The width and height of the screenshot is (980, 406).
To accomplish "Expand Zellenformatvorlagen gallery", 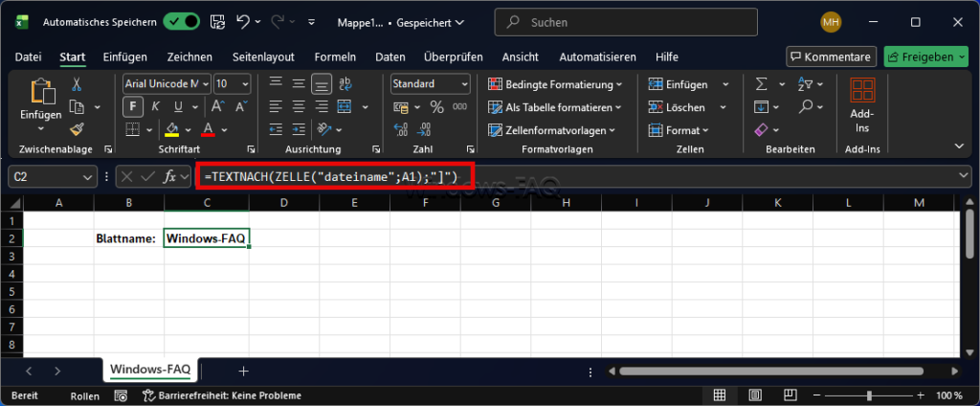I will pos(551,130).
